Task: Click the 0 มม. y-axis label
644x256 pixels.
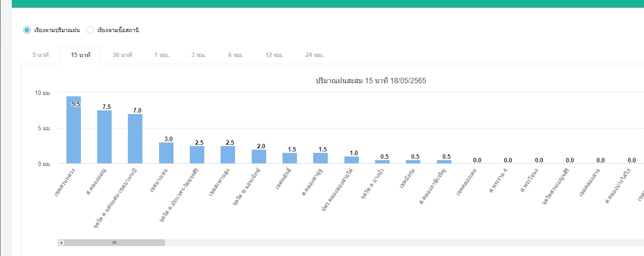Action: pos(44,164)
